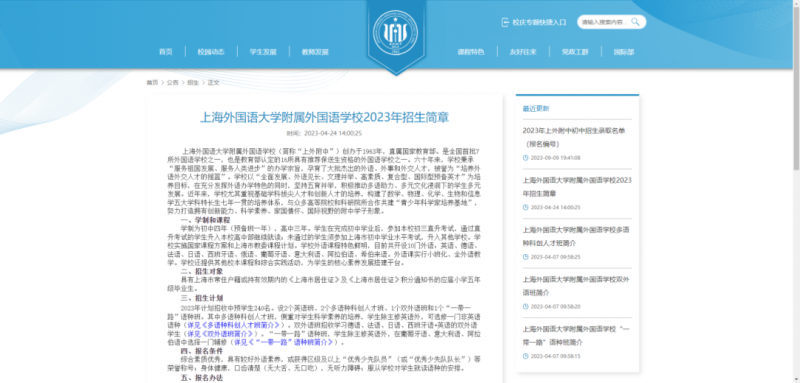800x383 pixels.
Task: Open the 课程特色 navigation menu
Action: 470,52
